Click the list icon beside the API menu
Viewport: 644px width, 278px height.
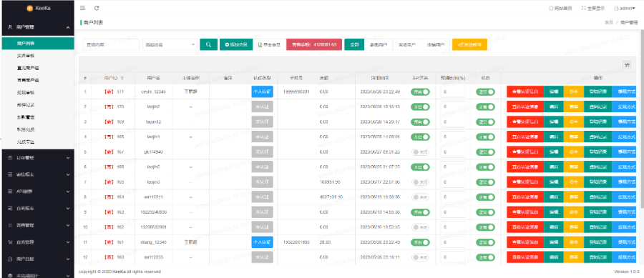click(10, 191)
